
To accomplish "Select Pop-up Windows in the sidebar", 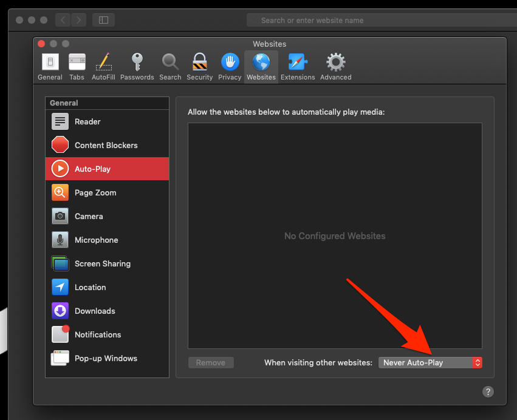I will coord(107,359).
